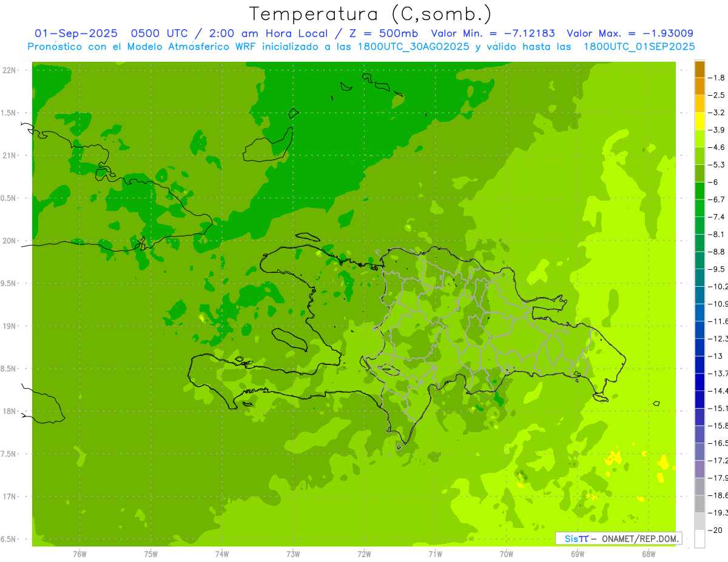Click the '73W' longitude label
This screenshot has width=728, height=562.
coord(293,554)
